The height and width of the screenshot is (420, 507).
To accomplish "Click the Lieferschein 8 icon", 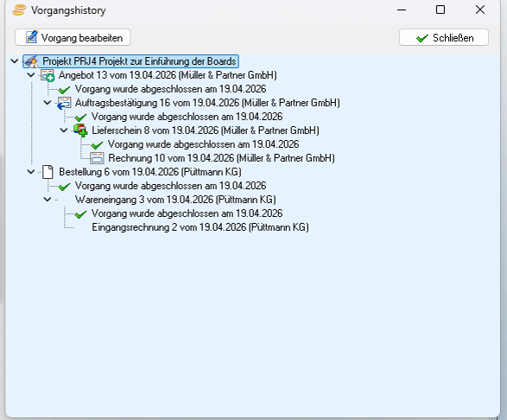I will (80, 130).
